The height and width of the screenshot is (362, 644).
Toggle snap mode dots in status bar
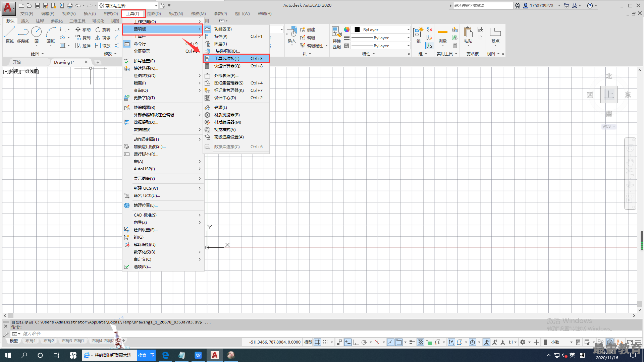coord(325,342)
